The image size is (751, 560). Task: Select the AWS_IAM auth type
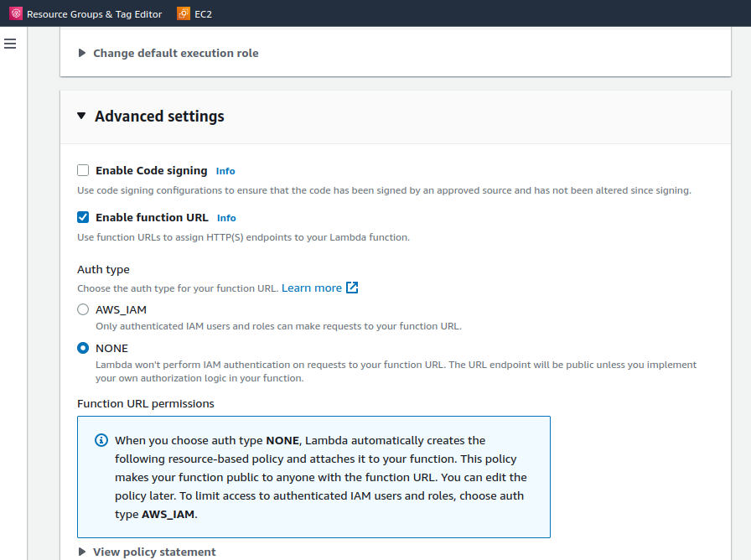pos(83,309)
